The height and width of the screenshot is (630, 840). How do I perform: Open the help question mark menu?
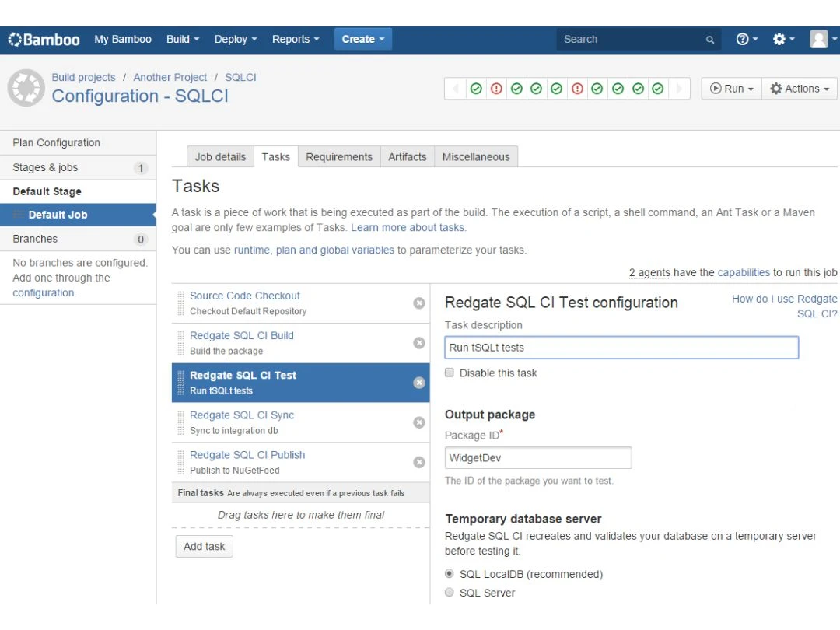pyautogui.click(x=747, y=39)
